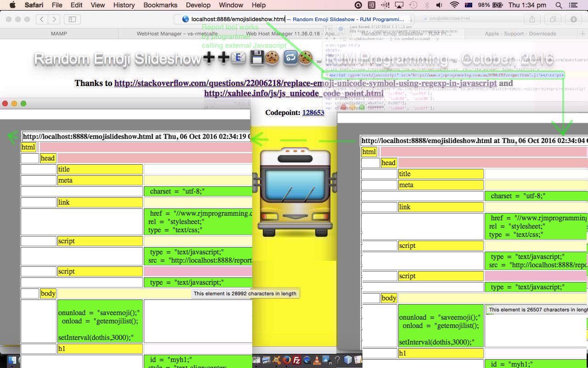This screenshot has width=588, height=368.
Task: Add a new Safari tab with plus
Action: 583,34
